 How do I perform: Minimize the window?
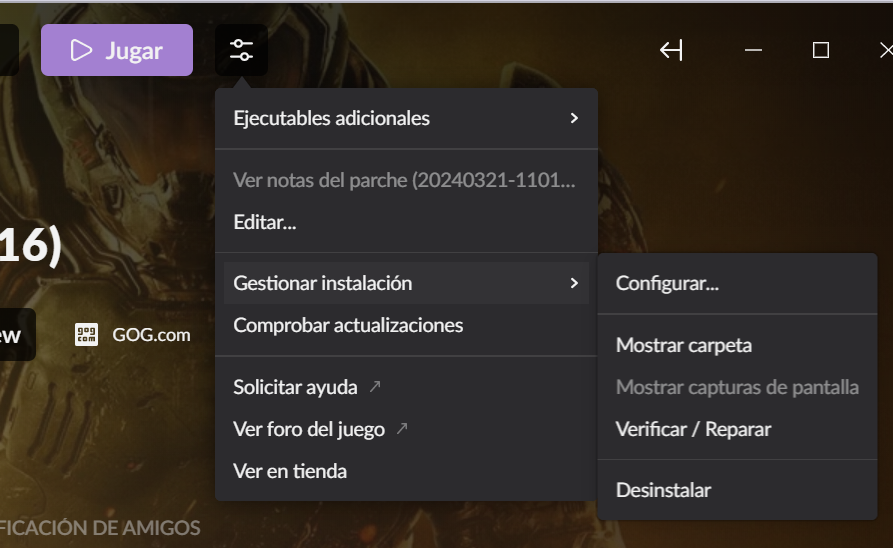coord(753,50)
